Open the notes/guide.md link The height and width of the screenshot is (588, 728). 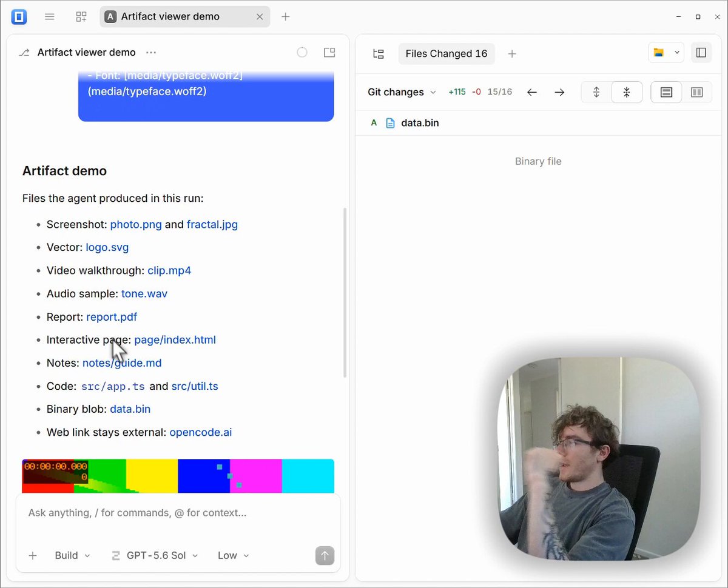[122, 363]
